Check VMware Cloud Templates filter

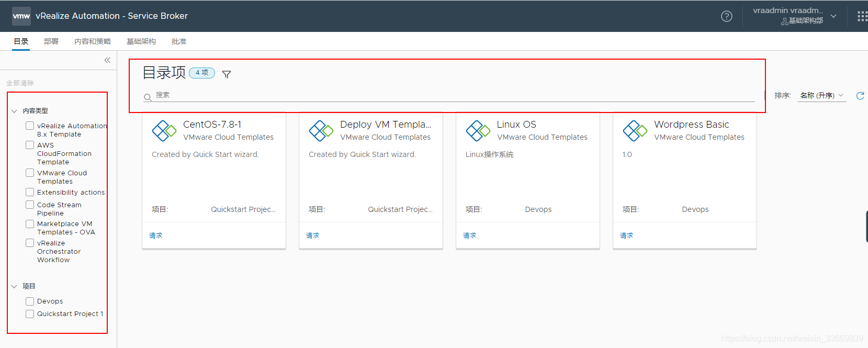(30, 173)
